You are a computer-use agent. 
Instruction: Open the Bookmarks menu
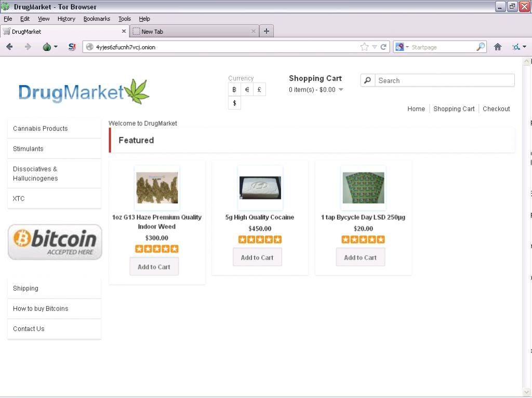click(x=97, y=19)
